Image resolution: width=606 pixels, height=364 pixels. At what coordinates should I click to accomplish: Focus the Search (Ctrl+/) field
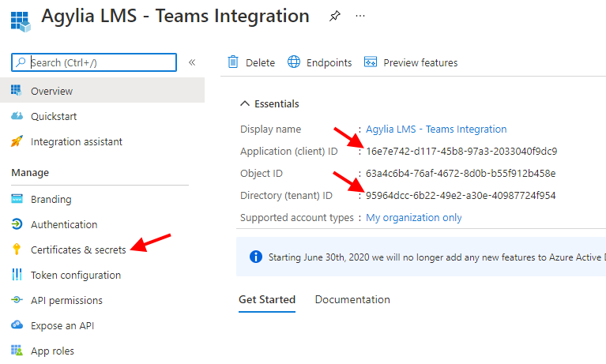pos(94,62)
